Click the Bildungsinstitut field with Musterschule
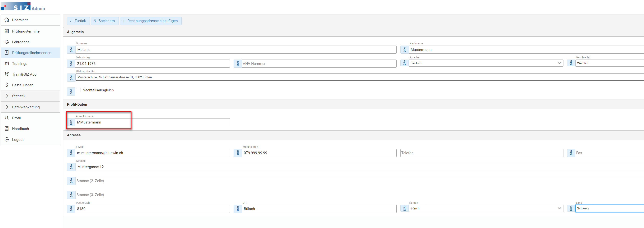 (360, 77)
